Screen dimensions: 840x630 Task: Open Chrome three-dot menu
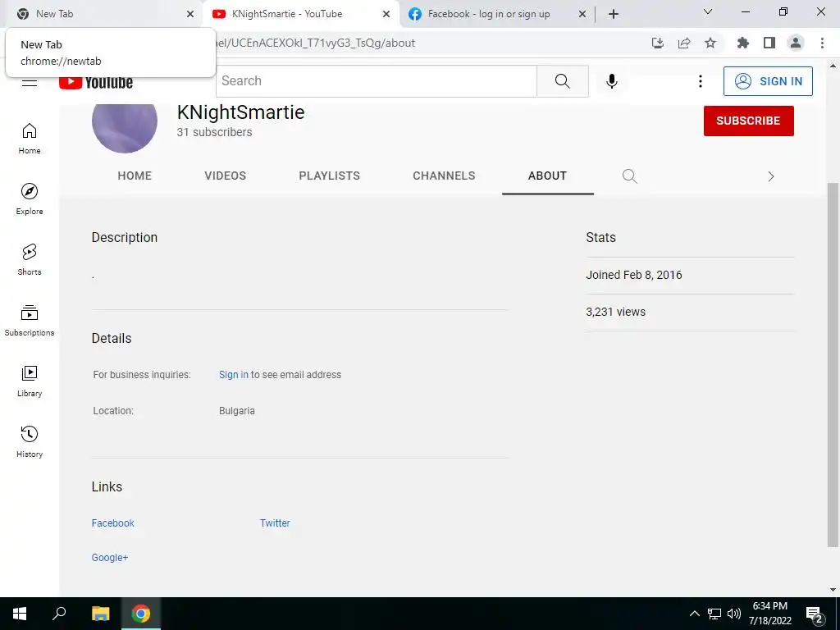coord(822,43)
